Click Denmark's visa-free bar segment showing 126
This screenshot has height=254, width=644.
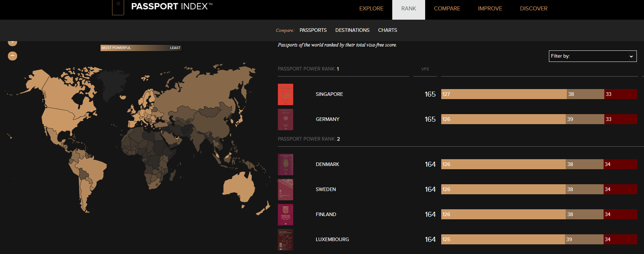503,164
